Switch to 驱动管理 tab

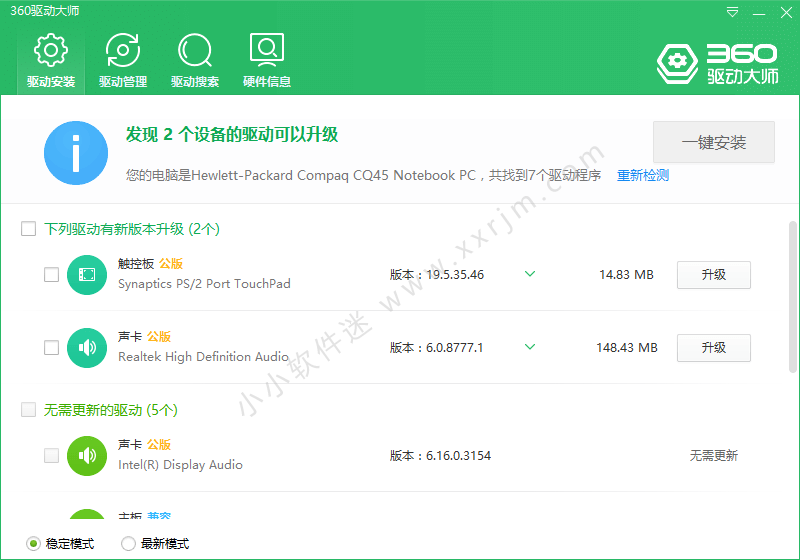[123, 61]
